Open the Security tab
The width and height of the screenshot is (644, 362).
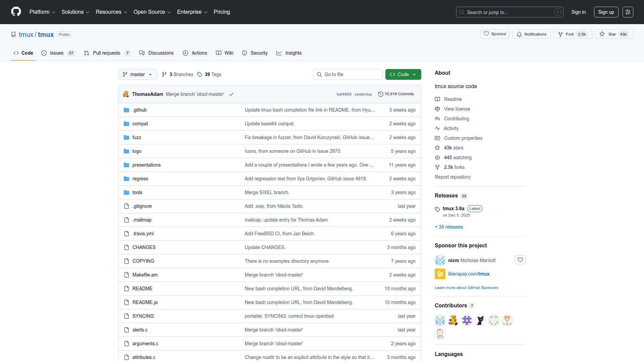click(x=255, y=53)
